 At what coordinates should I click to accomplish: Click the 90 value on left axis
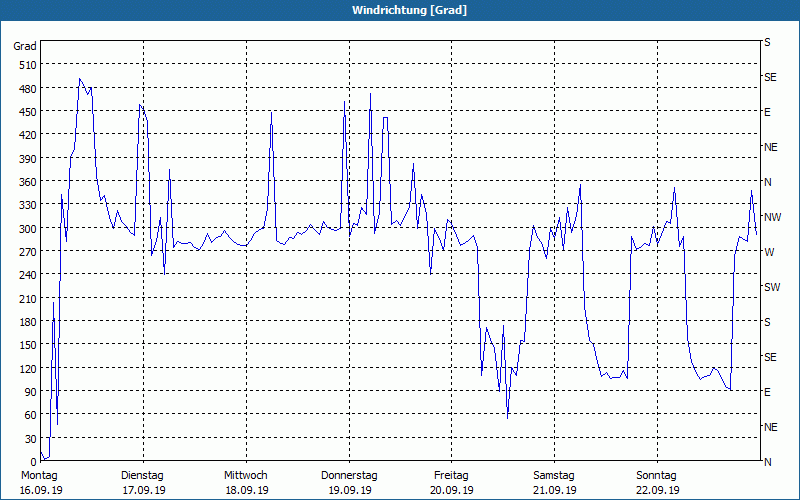[31, 392]
